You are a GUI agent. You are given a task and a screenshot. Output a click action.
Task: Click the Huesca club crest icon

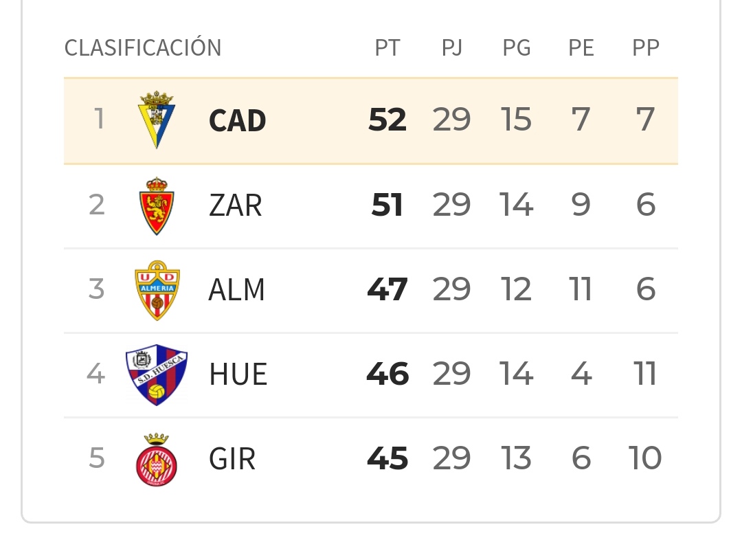pyautogui.click(x=157, y=374)
